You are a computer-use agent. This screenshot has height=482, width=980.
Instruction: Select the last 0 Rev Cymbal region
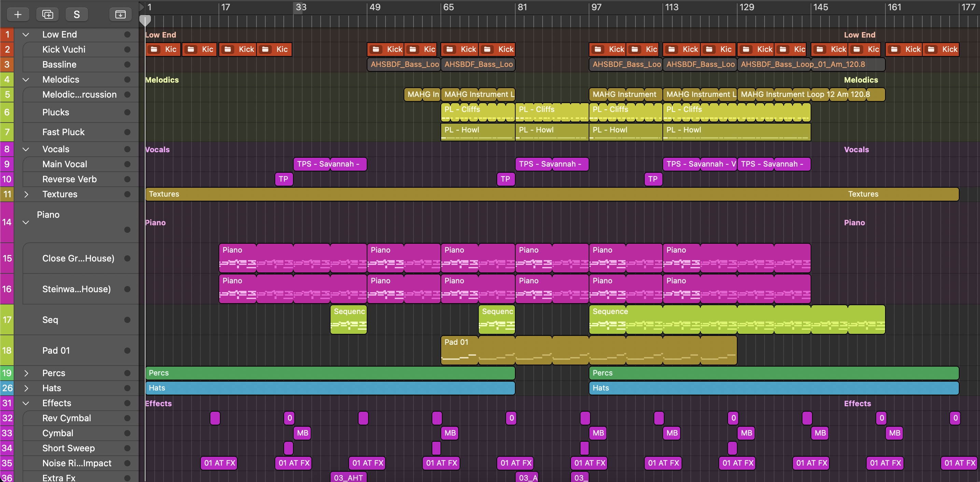[x=955, y=418]
